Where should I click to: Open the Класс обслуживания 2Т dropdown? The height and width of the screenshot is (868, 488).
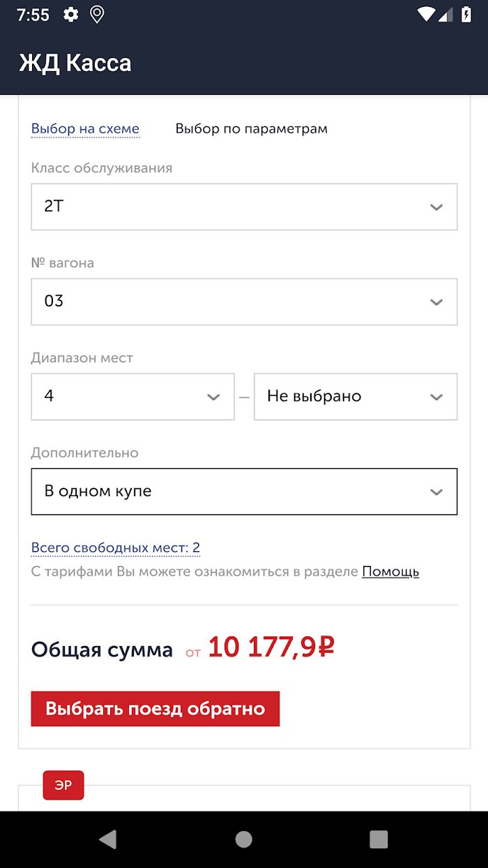pos(244,207)
